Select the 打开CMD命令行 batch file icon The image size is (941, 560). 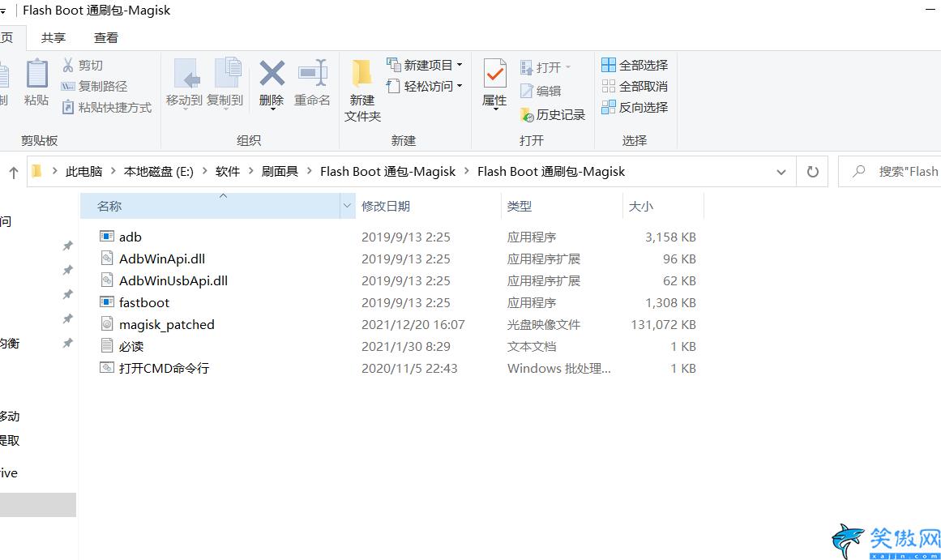[107, 367]
